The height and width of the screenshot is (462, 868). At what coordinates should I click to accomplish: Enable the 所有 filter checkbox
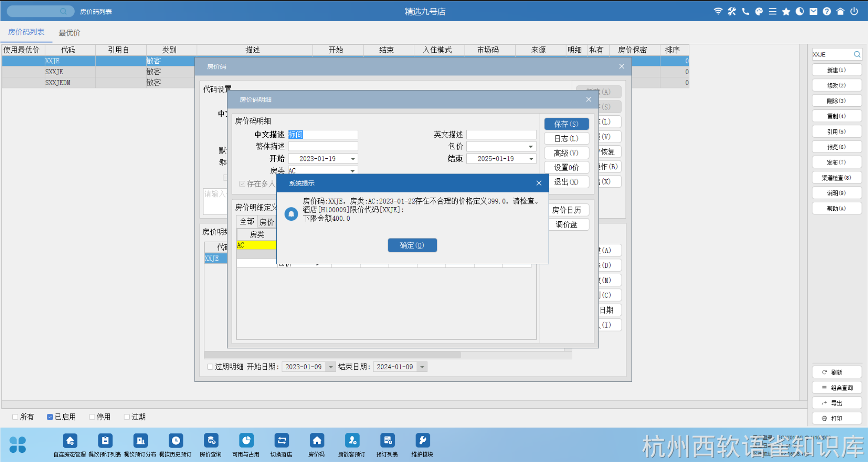[15, 417]
